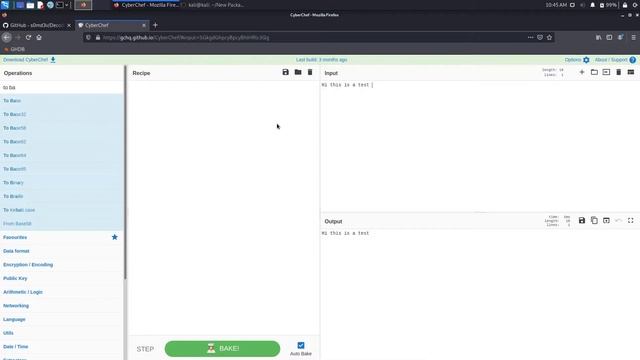Select To Base32 operation in results

[x=62, y=114]
